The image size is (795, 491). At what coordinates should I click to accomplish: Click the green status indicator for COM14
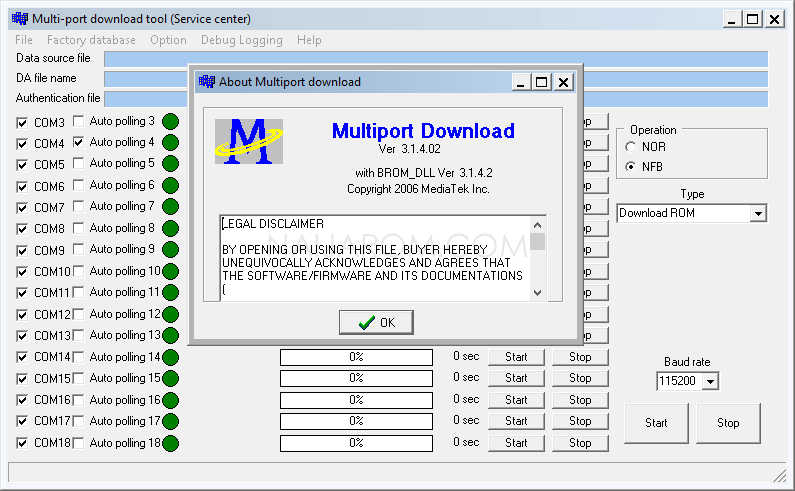pos(170,357)
